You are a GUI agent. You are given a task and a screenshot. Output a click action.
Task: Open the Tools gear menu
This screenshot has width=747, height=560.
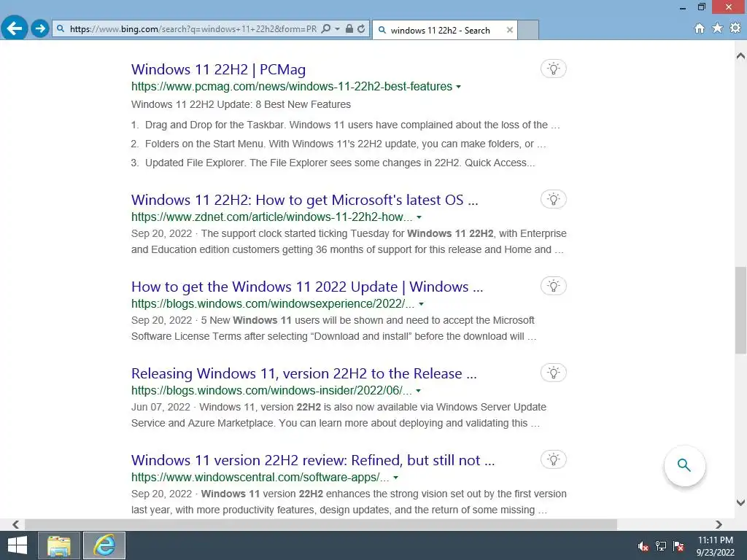point(735,28)
